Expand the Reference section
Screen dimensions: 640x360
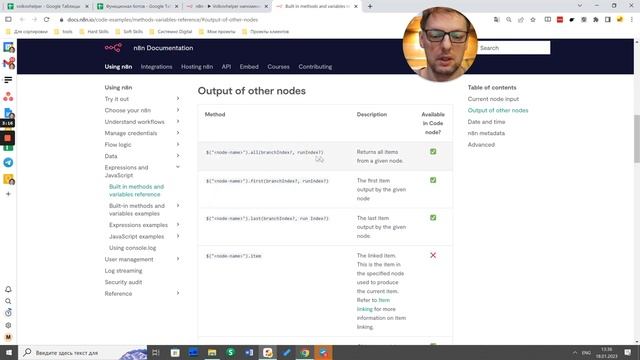(178, 293)
